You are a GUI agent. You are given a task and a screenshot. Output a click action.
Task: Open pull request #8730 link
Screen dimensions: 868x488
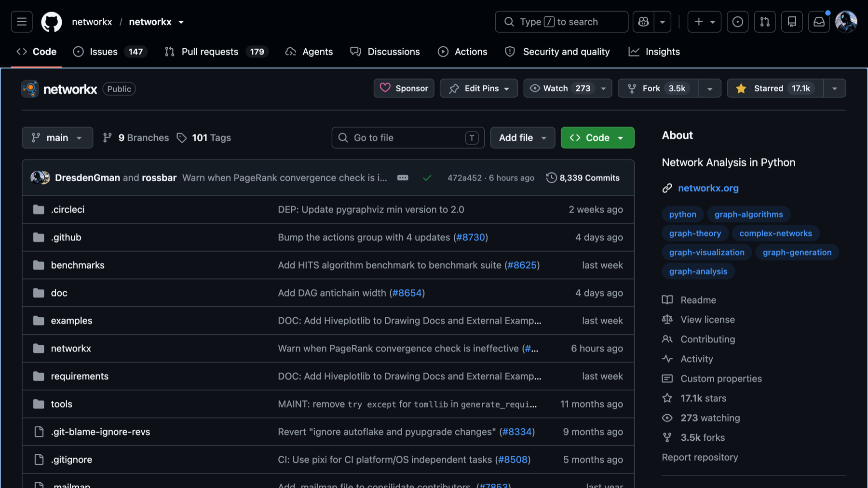pos(471,237)
